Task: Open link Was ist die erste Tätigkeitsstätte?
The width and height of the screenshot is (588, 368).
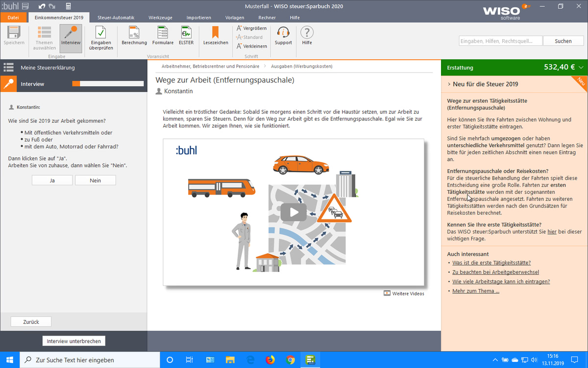Action: click(x=491, y=263)
